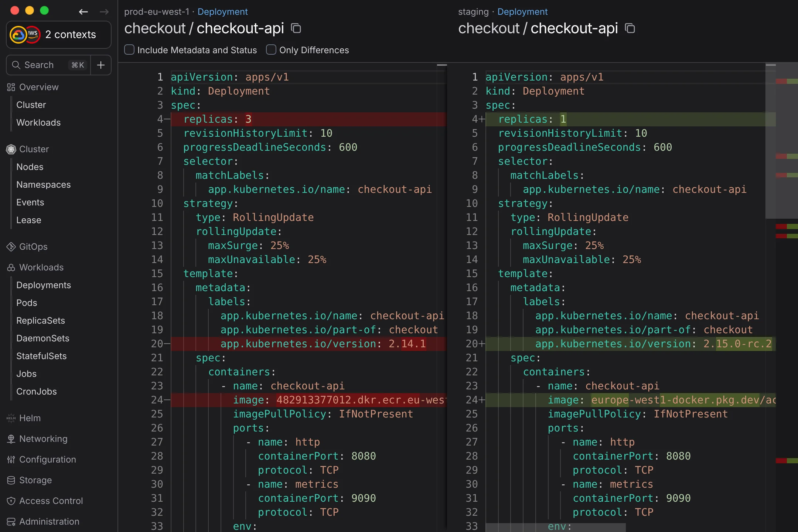Open StatefulSets list
Viewport: 798px width, 532px height.
pyautogui.click(x=41, y=356)
